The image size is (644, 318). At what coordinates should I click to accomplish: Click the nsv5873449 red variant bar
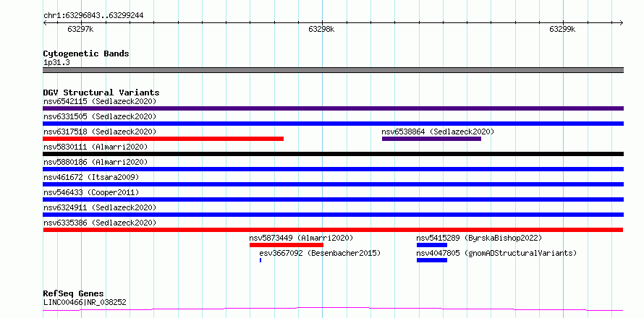(287, 245)
